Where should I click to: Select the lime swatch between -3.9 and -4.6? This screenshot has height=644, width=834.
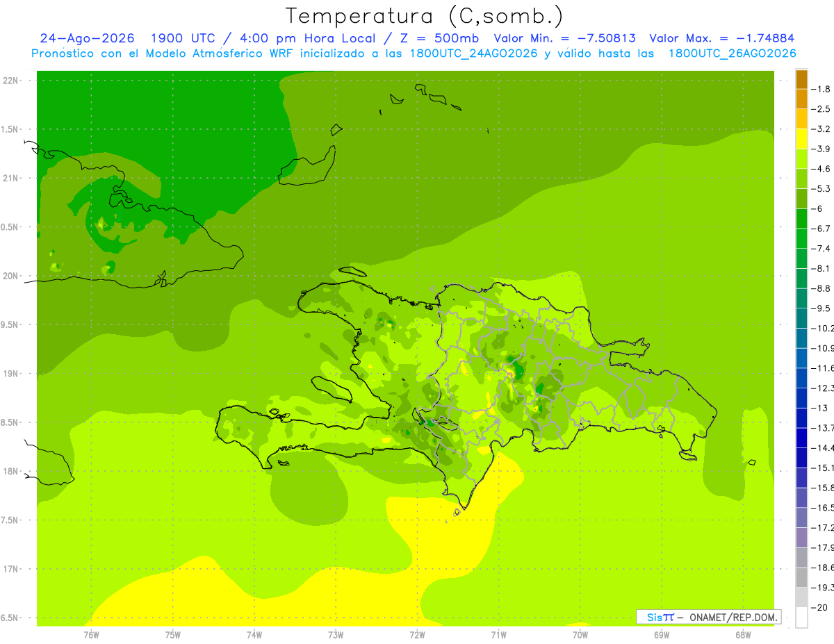[x=801, y=158]
